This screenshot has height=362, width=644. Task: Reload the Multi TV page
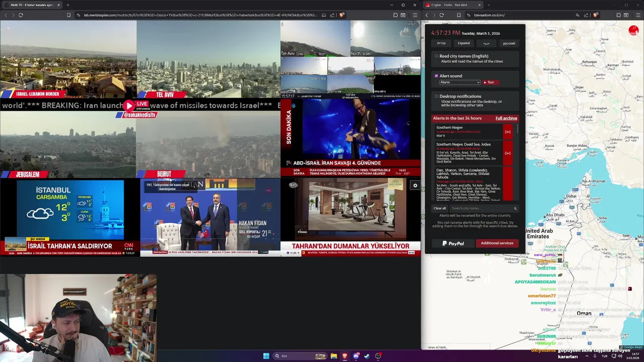pos(21,15)
